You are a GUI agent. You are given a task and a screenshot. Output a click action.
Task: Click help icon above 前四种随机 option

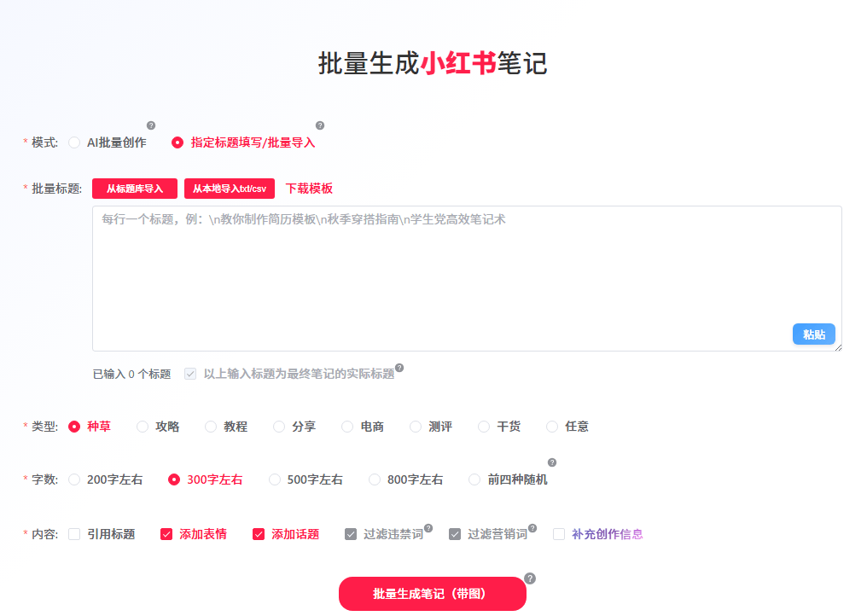552,462
